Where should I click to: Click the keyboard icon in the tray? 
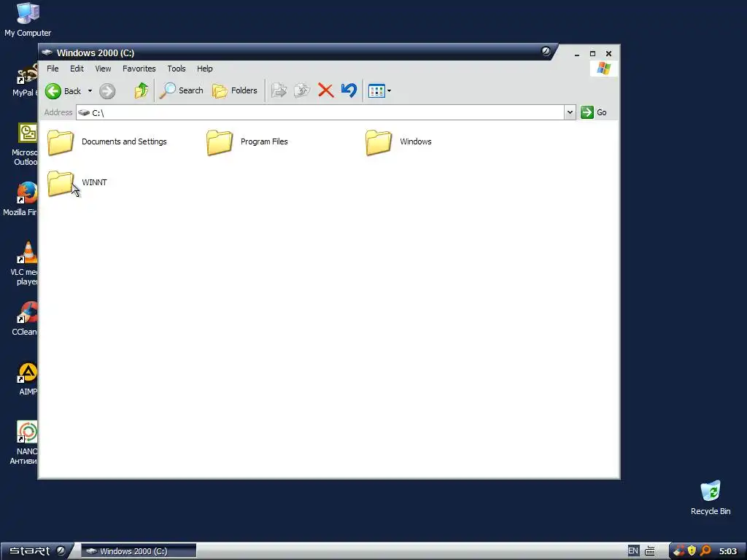pos(650,551)
